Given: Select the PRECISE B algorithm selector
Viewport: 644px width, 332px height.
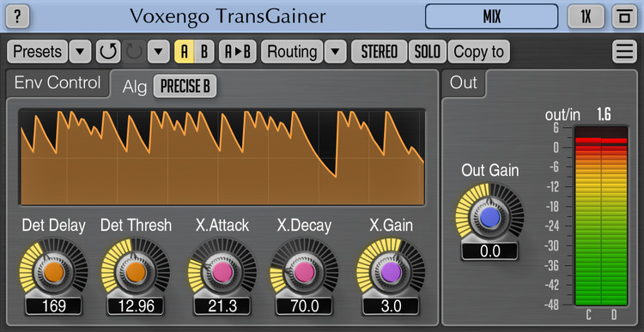Looking at the screenshot, I should 185,86.
